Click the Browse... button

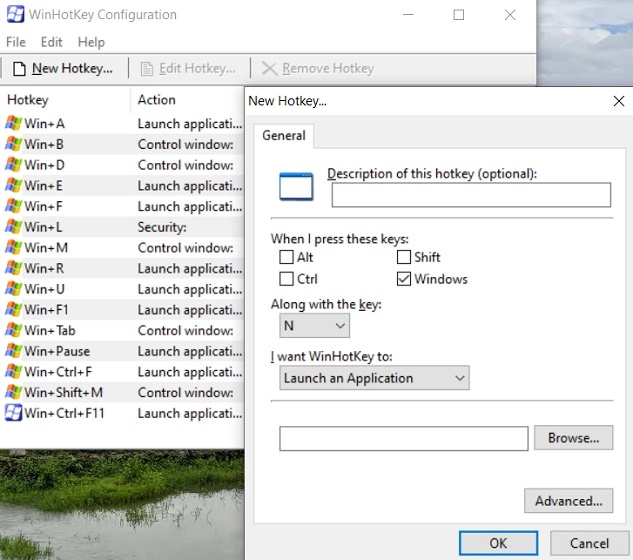(573, 438)
